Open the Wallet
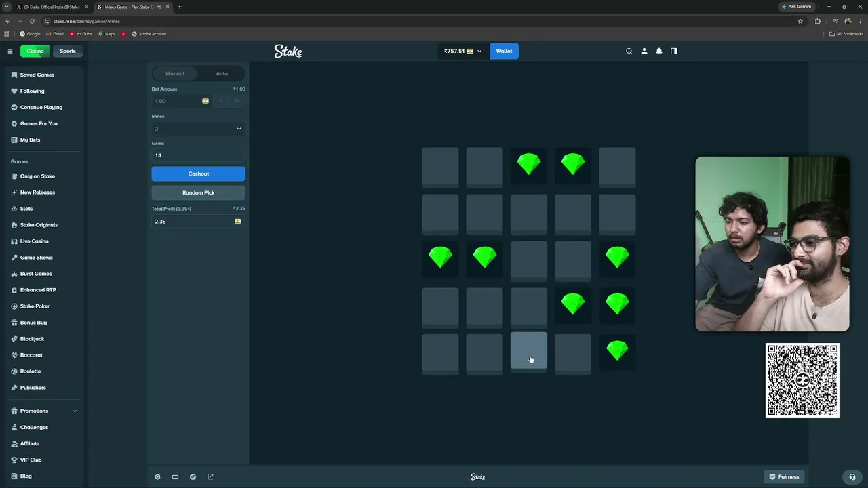 504,51
